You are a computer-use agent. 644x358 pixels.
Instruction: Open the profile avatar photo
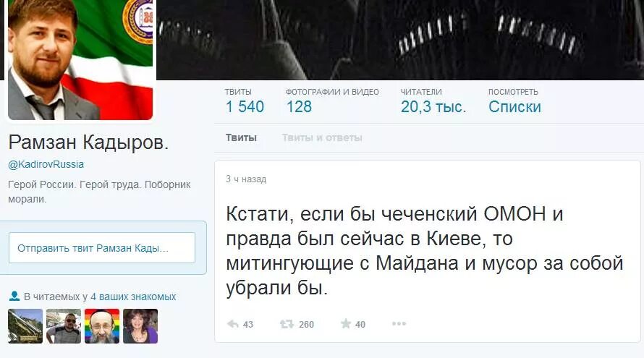point(80,60)
